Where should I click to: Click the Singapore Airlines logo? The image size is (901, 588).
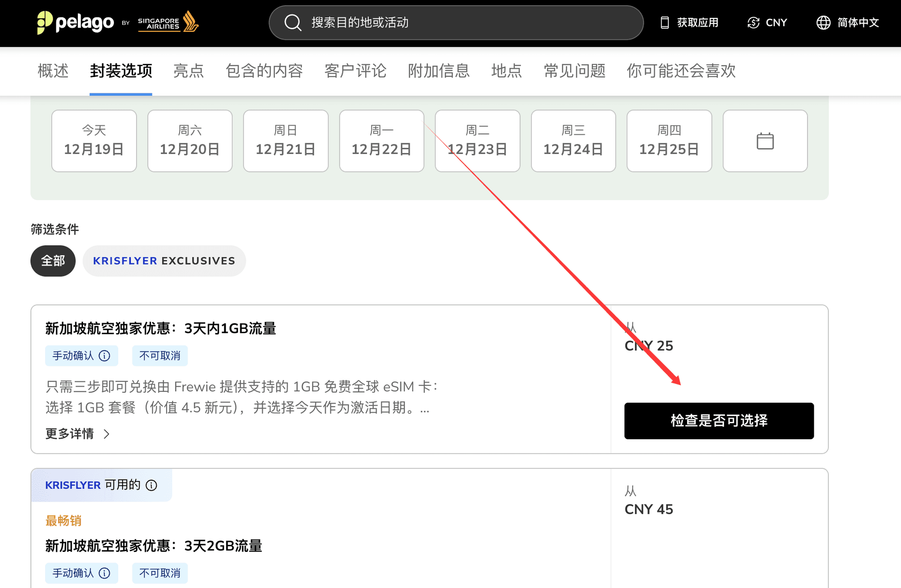click(x=168, y=22)
